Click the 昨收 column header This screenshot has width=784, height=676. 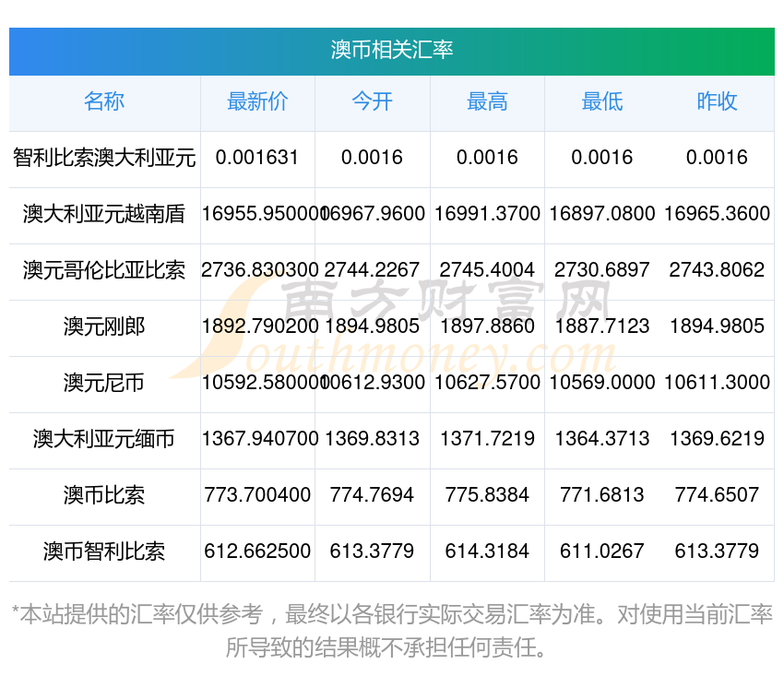pyautogui.click(x=717, y=101)
